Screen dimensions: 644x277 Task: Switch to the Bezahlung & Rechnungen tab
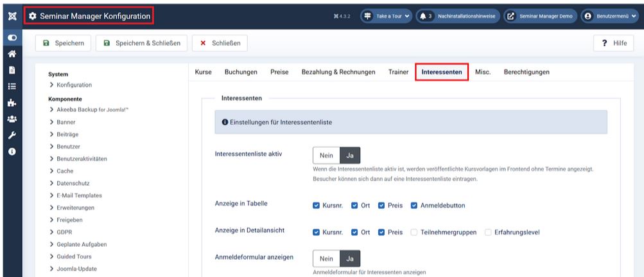pos(338,72)
